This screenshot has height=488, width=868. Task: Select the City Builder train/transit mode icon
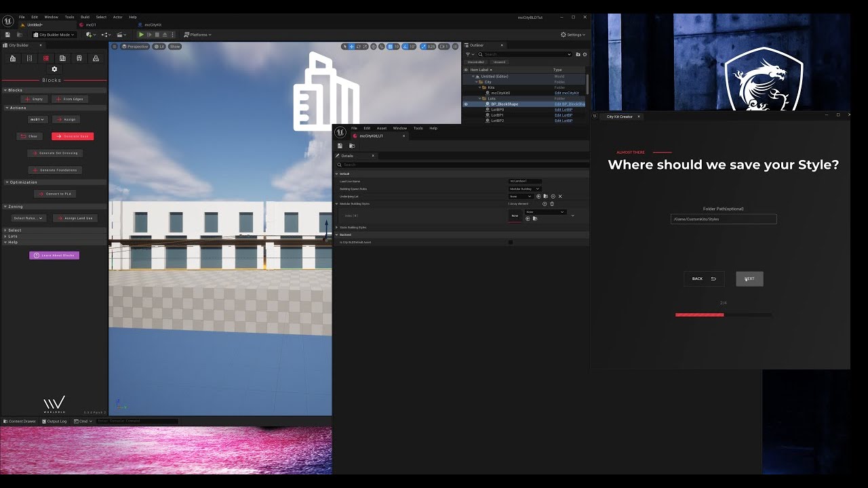coord(79,58)
